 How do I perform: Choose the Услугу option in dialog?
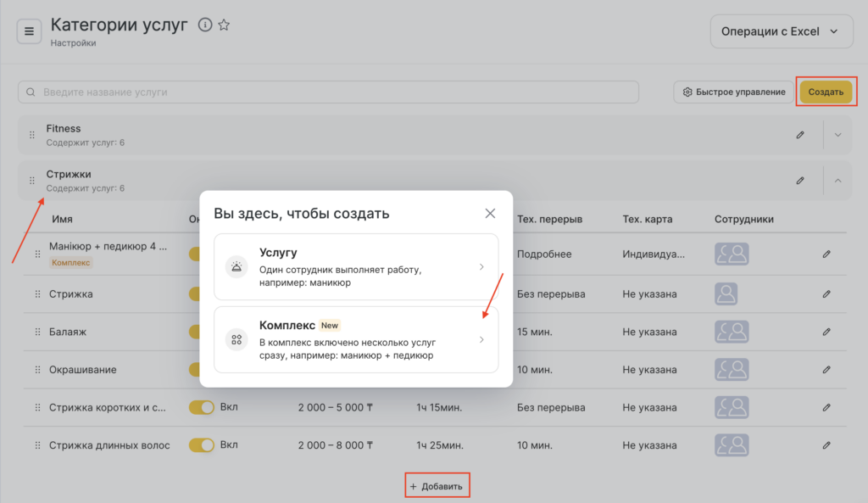pyautogui.click(x=356, y=267)
